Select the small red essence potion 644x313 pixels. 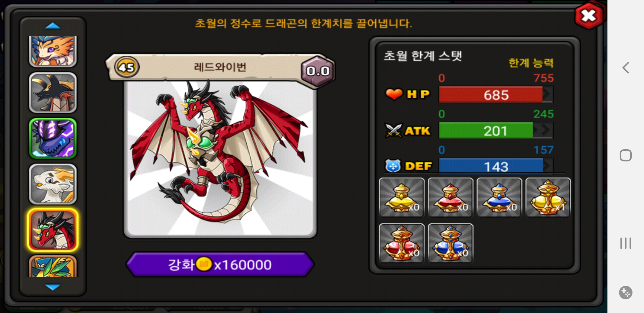(451, 197)
